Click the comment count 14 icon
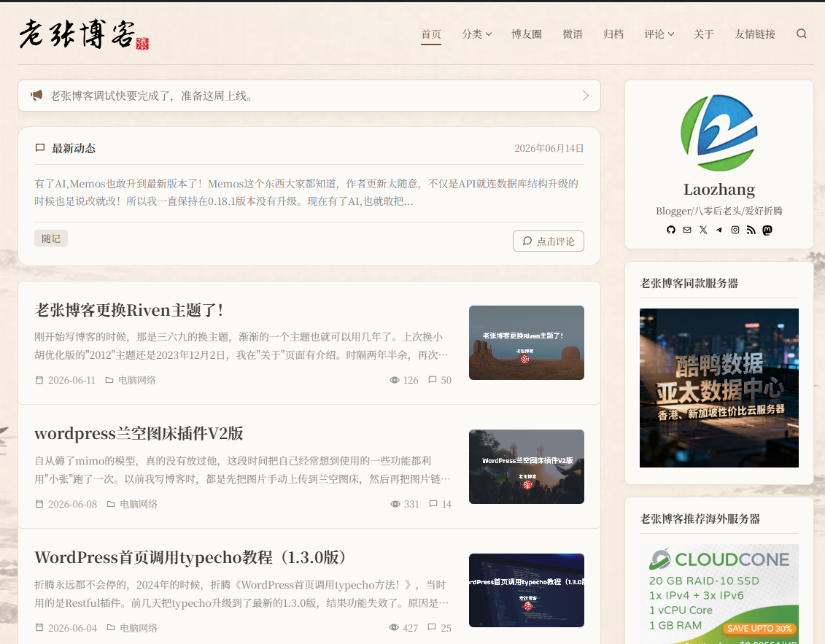This screenshot has height=644, width=825. coord(433,503)
